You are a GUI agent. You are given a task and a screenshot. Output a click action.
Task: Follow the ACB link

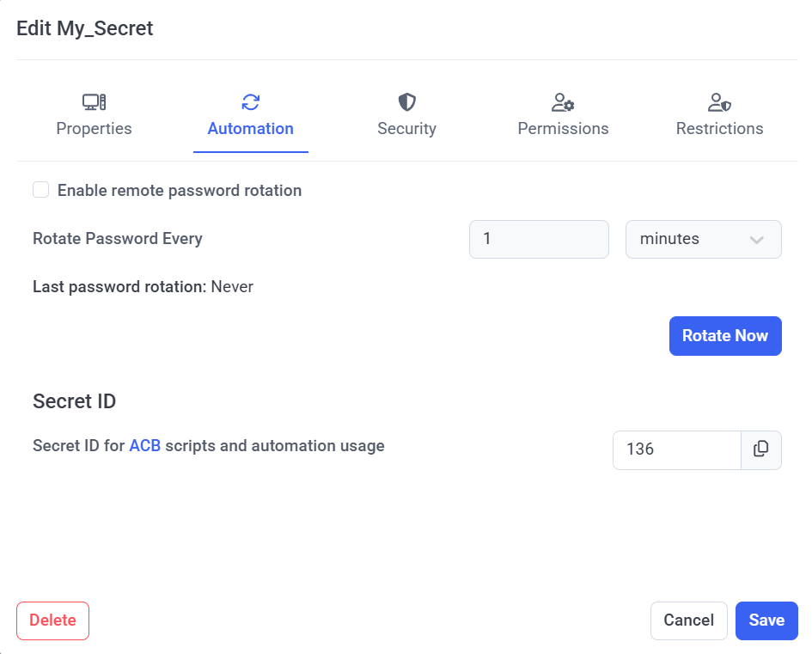click(145, 446)
